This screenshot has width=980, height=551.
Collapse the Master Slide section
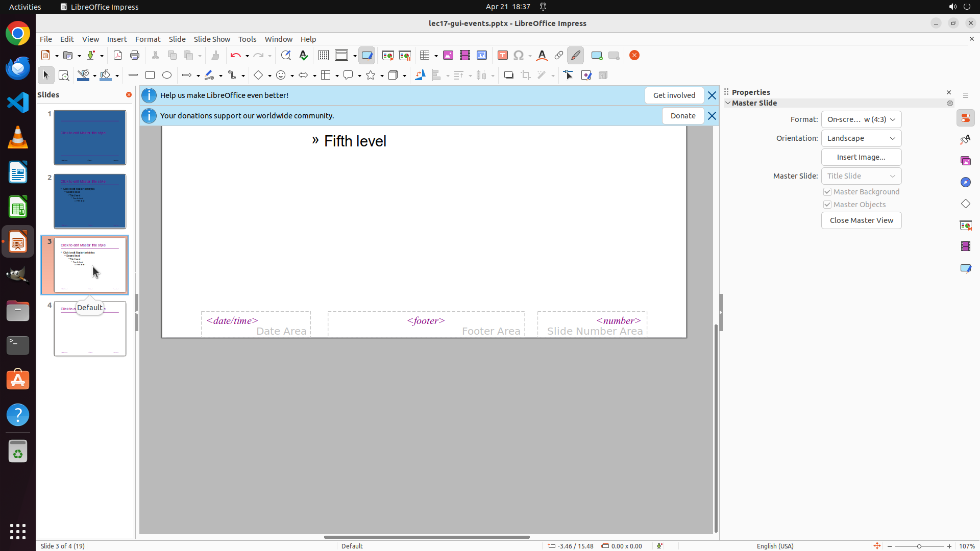tap(728, 103)
